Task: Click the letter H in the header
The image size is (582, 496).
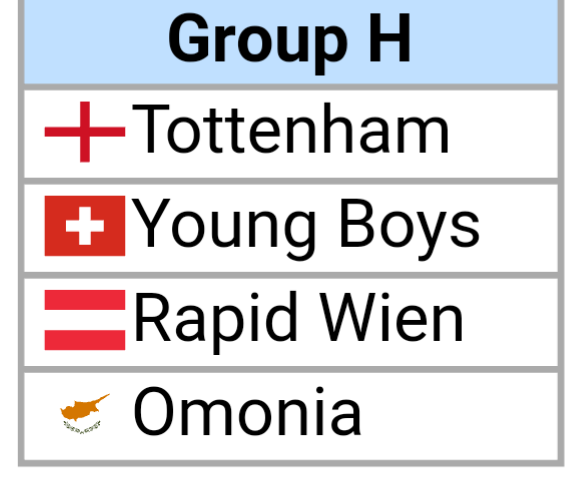Action: [x=390, y=37]
